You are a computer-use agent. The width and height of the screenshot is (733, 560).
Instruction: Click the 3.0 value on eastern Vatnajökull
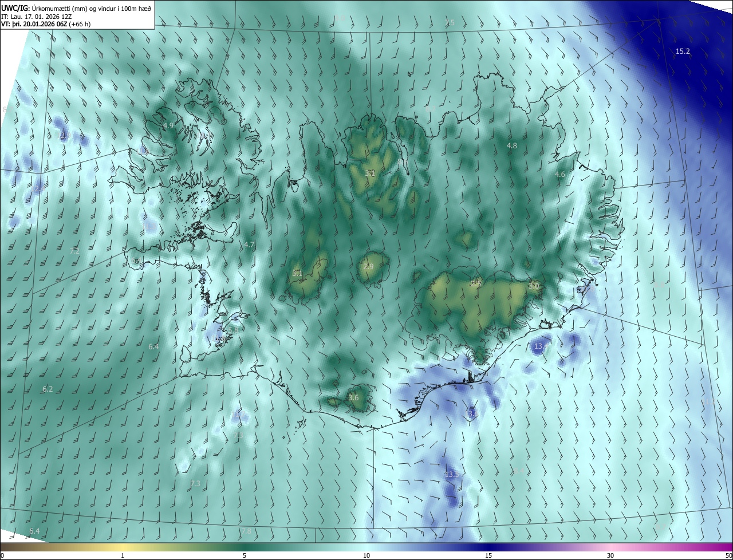[x=534, y=285]
